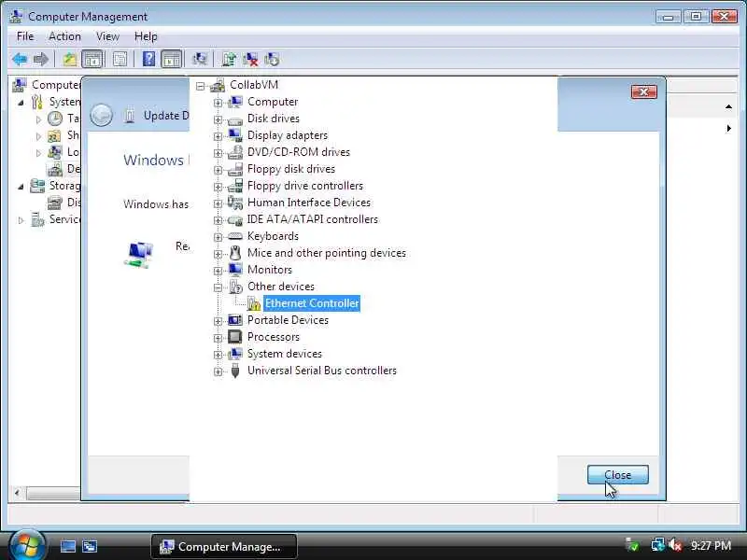Toggle the Show/Hide Console Tree icon
Viewport: 747px width, 560px height.
92,60
